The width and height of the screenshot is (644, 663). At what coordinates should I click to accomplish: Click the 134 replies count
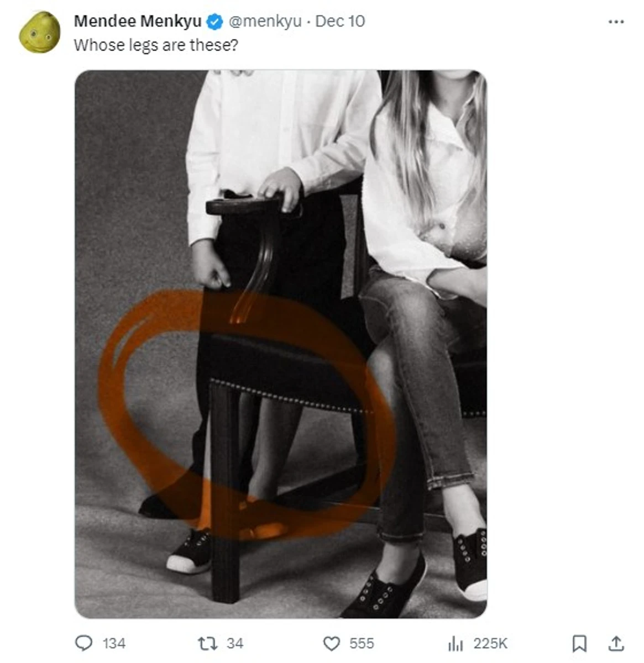(x=114, y=643)
